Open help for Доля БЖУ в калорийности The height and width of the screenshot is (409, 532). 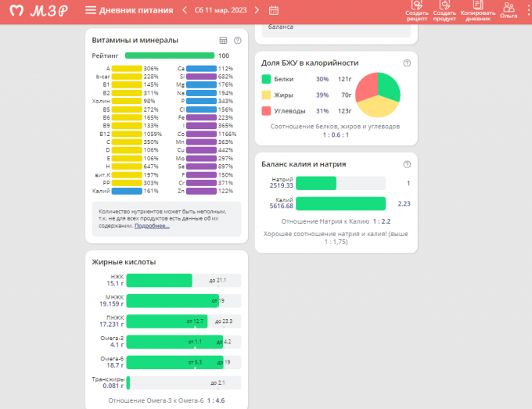(x=407, y=63)
